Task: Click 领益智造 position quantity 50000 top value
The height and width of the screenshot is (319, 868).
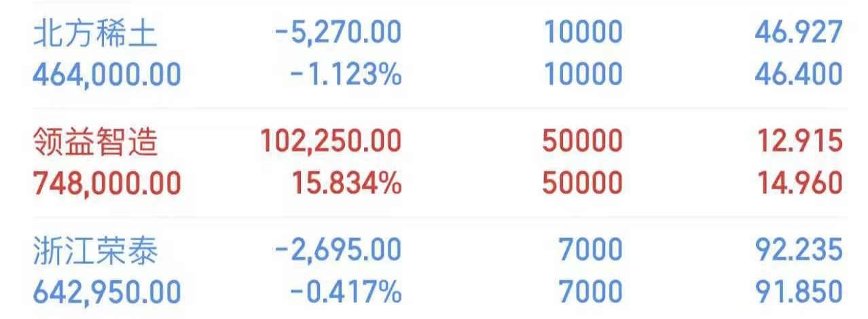Action: pos(583,141)
